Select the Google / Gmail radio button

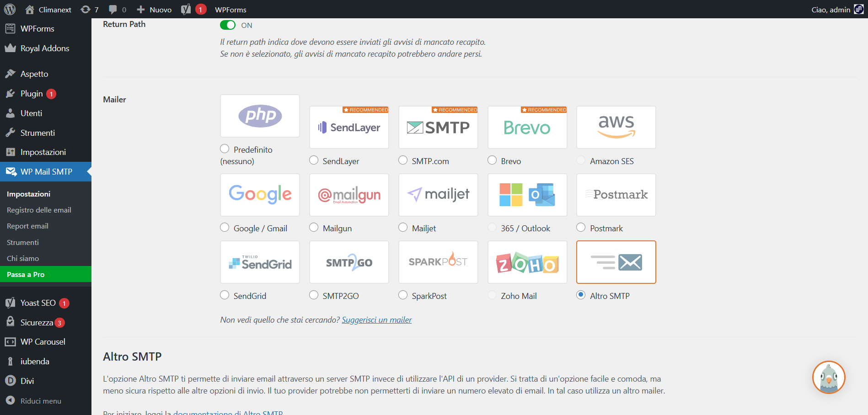(225, 227)
